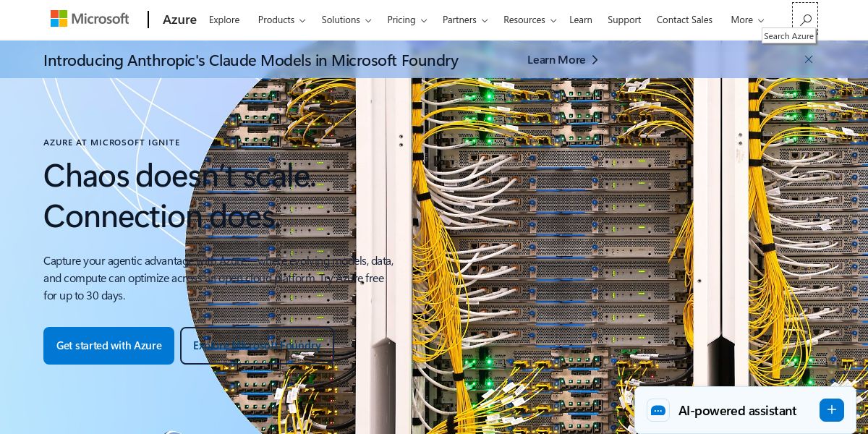Open the Support nav item
Screen dimensions: 868x434
(624, 20)
